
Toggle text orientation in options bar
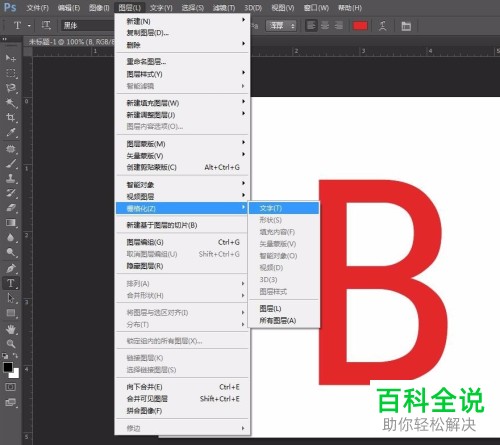click(x=46, y=25)
